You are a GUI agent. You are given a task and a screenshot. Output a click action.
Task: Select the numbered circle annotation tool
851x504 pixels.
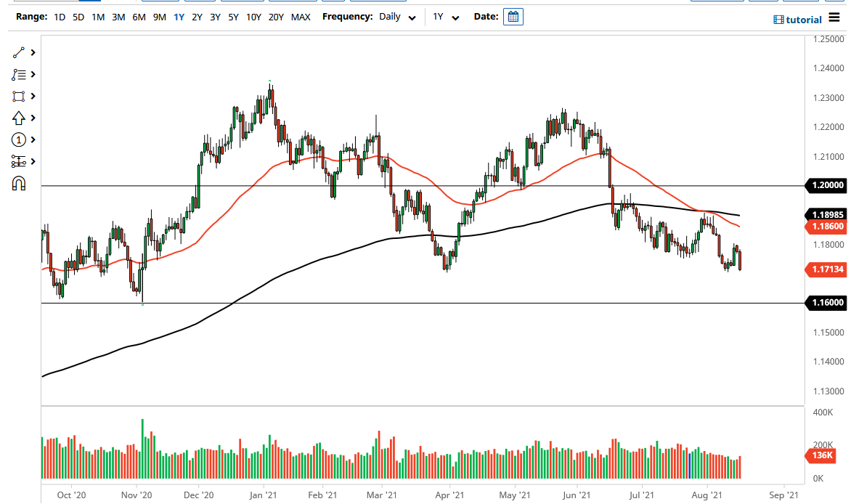tap(20, 139)
